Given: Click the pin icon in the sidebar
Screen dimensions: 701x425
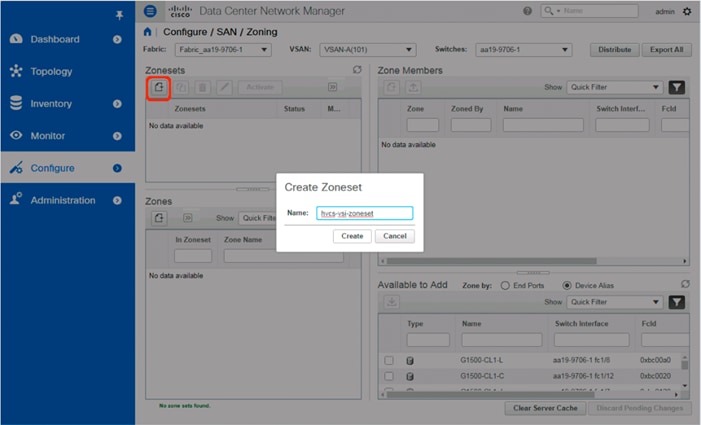Looking at the screenshot, I should point(119,15).
